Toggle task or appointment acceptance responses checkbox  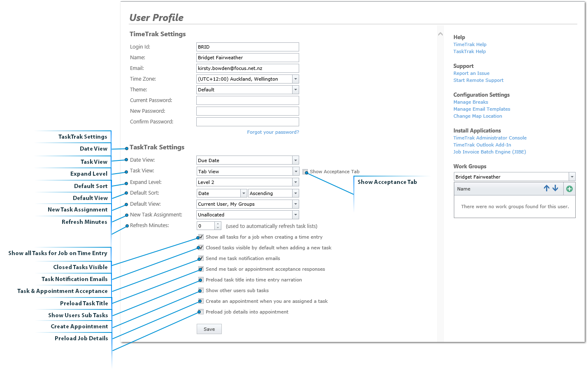(201, 269)
